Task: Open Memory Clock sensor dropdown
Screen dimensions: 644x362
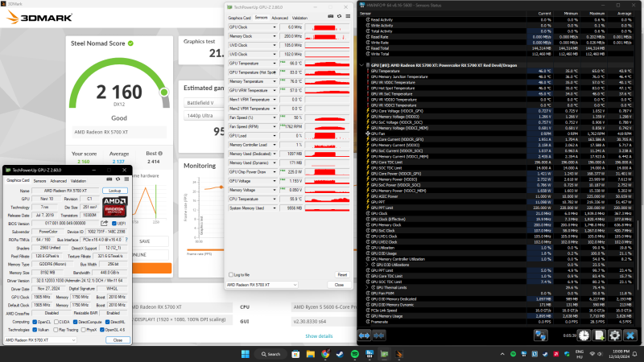Action: coord(275,36)
